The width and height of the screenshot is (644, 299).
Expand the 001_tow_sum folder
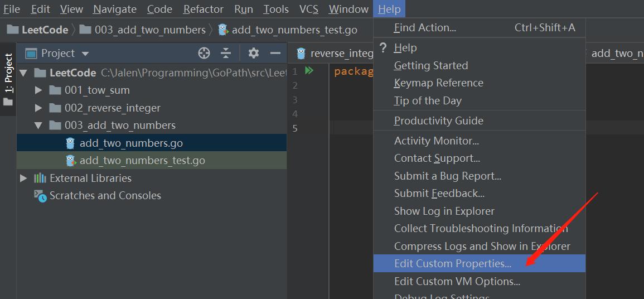coord(38,90)
